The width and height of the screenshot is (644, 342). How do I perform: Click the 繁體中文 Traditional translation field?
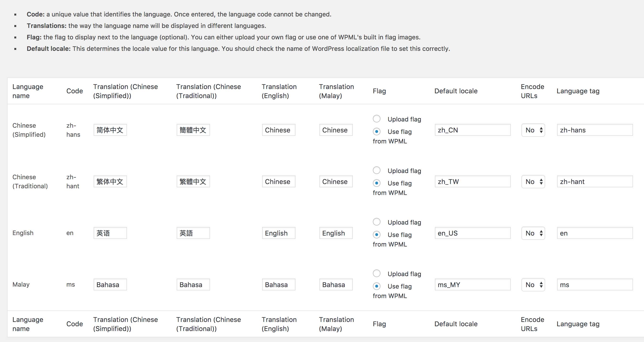point(193,181)
